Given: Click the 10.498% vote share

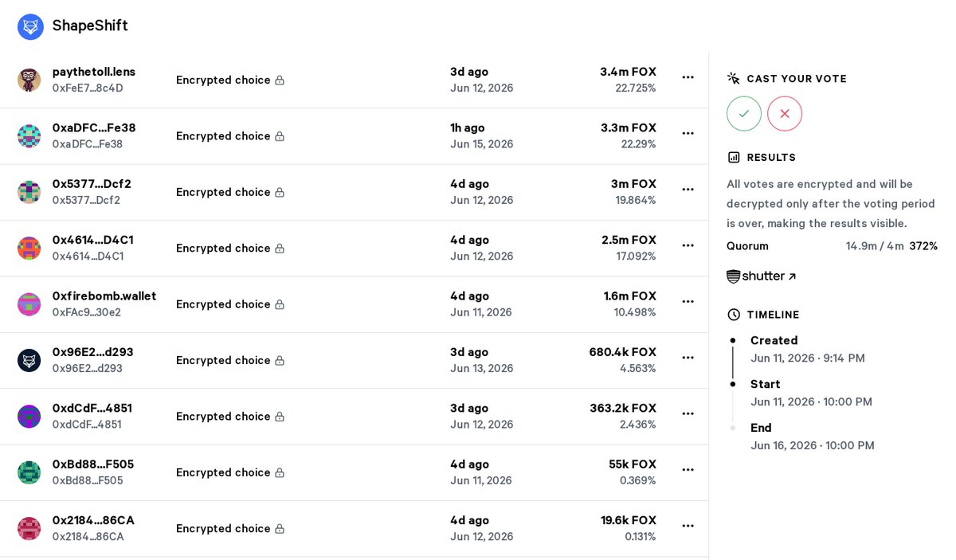Looking at the screenshot, I should click(x=635, y=312).
